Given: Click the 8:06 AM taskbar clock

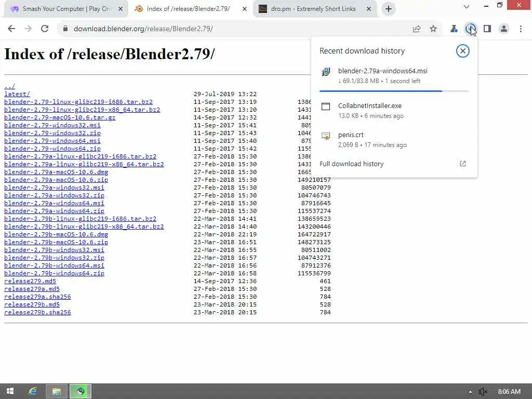Looking at the screenshot, I should 509,392.
